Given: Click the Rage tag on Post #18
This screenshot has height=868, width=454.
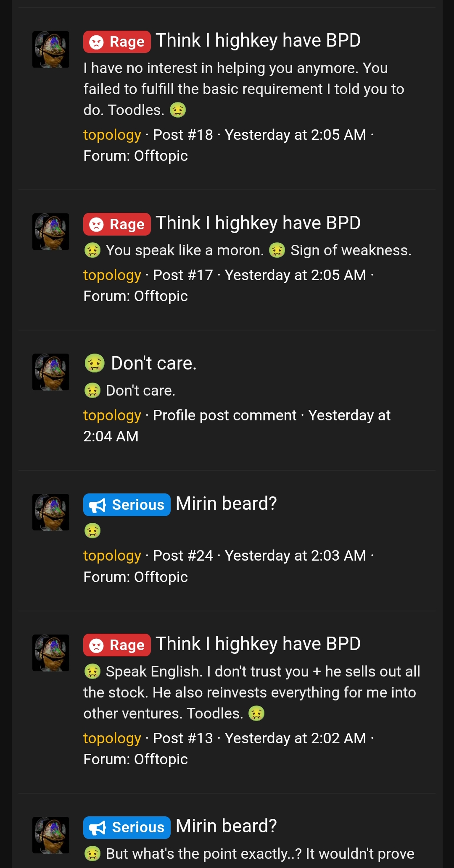Looking at the screenshot, I should [117, 42].
